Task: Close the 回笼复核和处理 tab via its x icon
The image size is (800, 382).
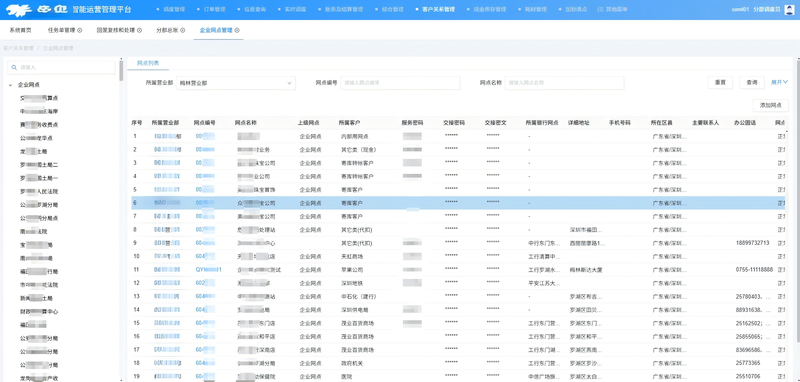Action: pyautogui.click(x=140, y=30)
